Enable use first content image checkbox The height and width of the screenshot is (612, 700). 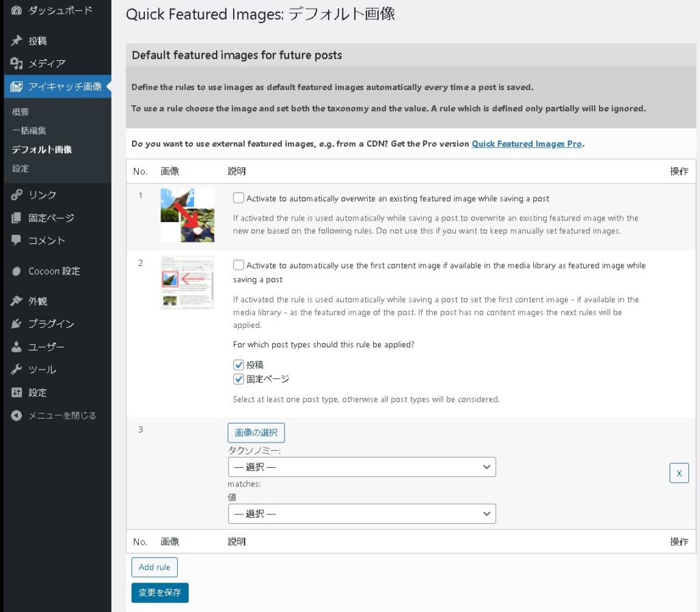[239, 265]
